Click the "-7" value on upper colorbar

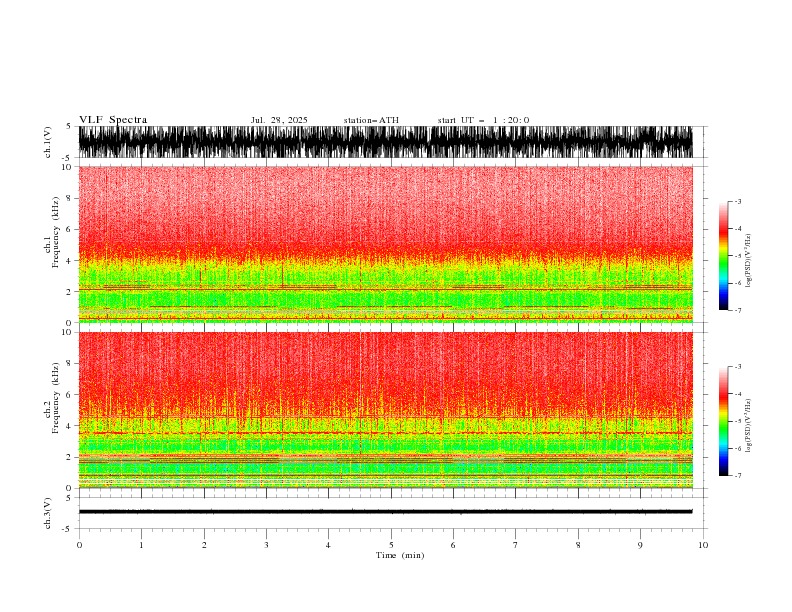[x=737, y=310]
